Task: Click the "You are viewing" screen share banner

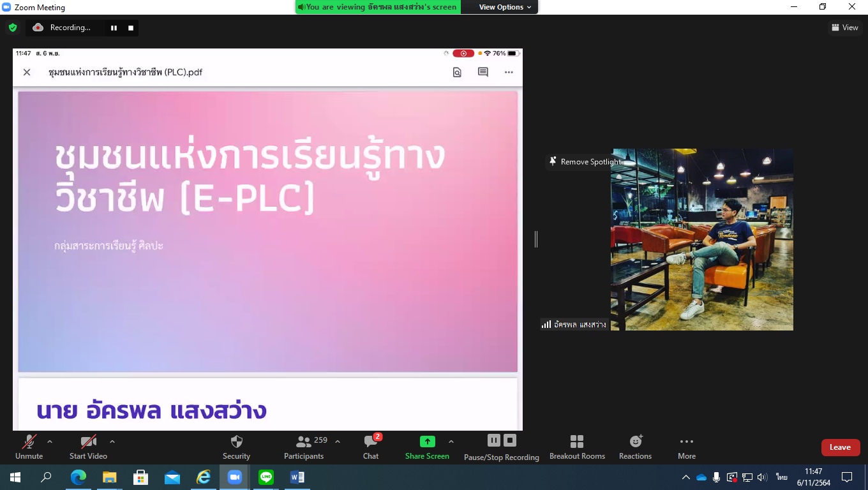Action: (x=378, y=7)
